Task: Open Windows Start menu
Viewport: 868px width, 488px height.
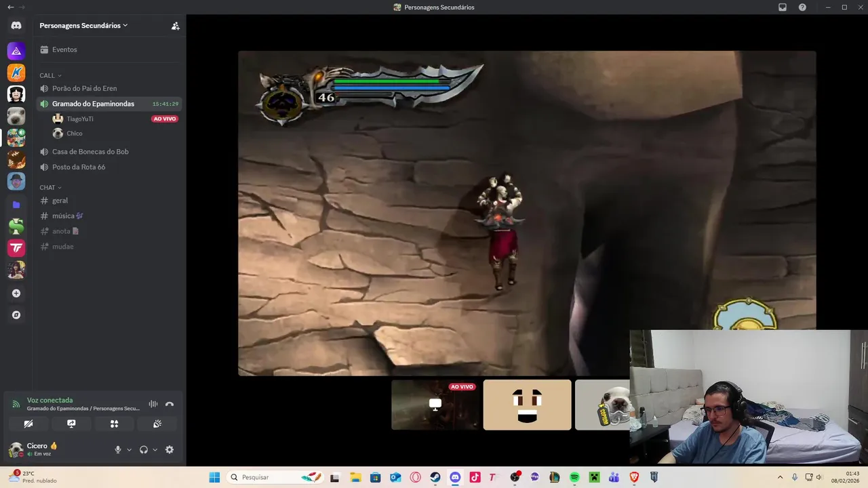Action: coord(214,477)
